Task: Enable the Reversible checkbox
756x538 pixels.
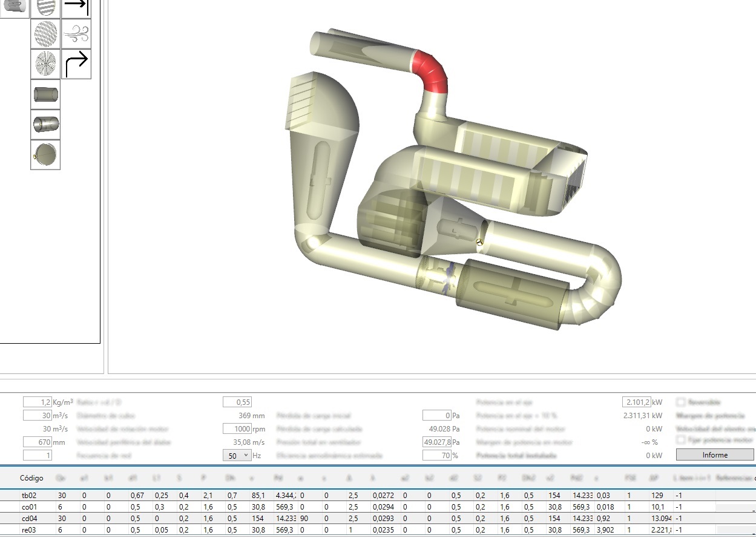Action: tap(680, 402)
